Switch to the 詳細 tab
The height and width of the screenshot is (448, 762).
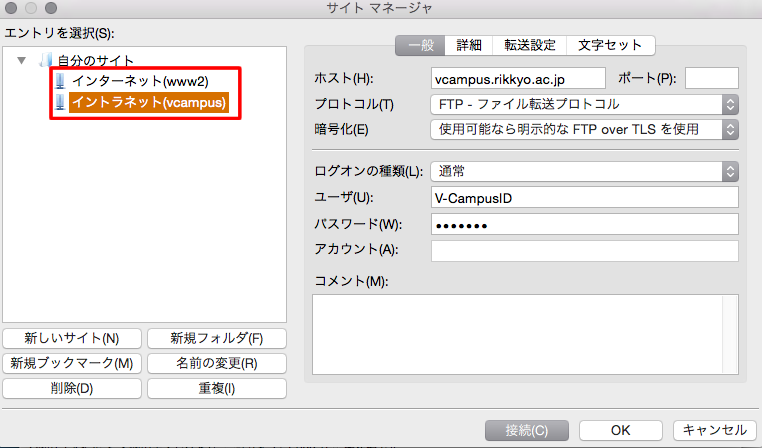click(x=468, y=45)
